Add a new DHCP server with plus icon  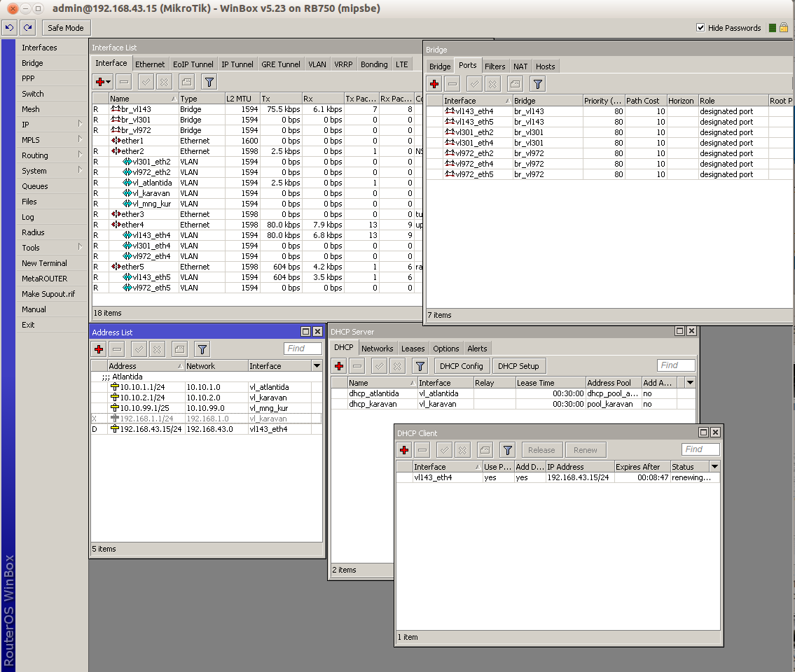[339, 365]
